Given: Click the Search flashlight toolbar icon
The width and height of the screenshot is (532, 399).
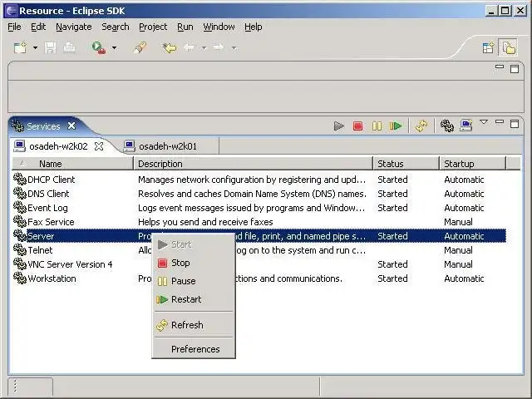Looking at the screenshot, I should [140, 47].
